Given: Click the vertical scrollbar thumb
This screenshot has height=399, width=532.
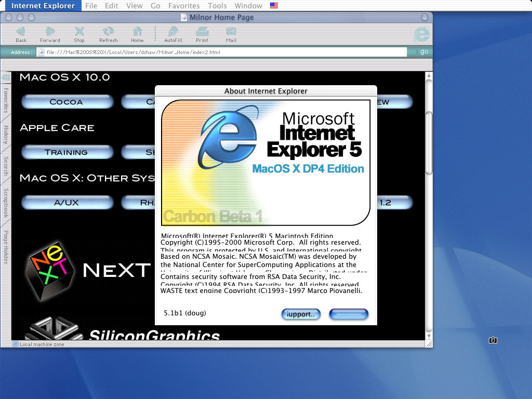Looking at the screenshot, I should point(429,143).
